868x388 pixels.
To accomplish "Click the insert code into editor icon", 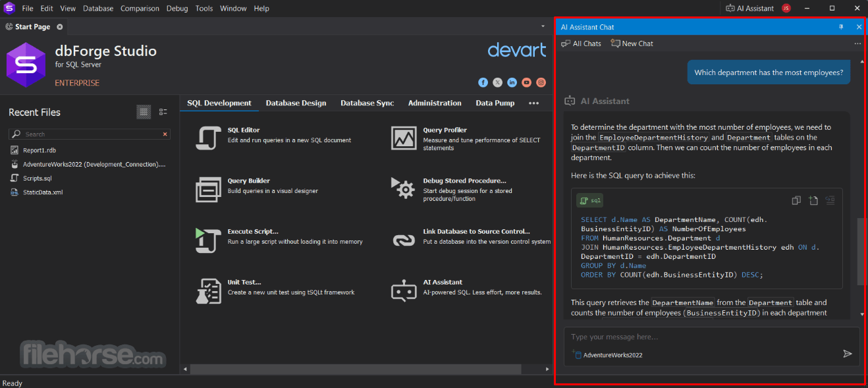I will pyautogui.click(x=830, y=200).
